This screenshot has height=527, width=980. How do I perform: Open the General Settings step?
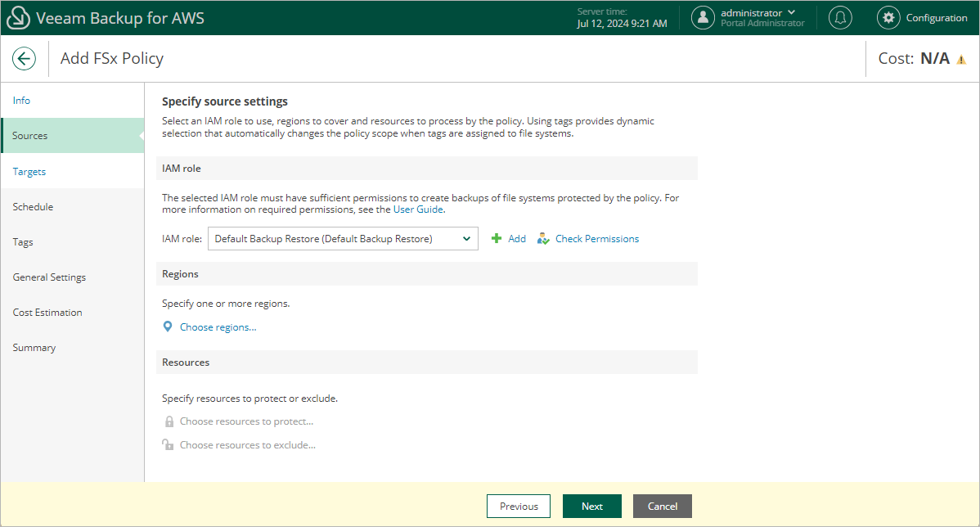tap(49, 277)
